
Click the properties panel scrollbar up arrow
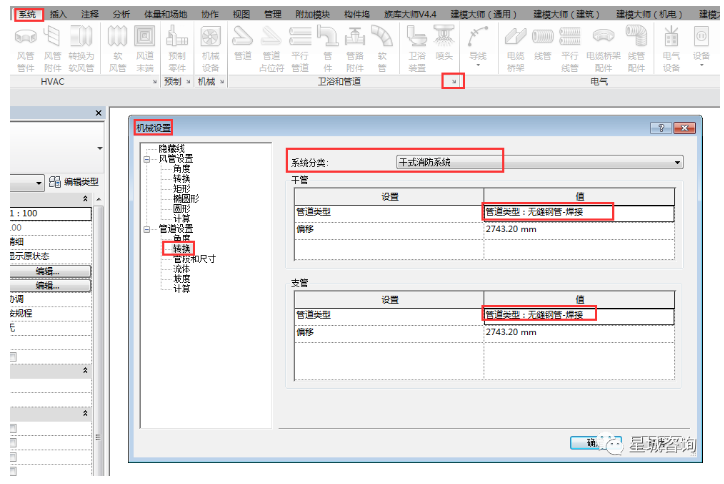99,199
